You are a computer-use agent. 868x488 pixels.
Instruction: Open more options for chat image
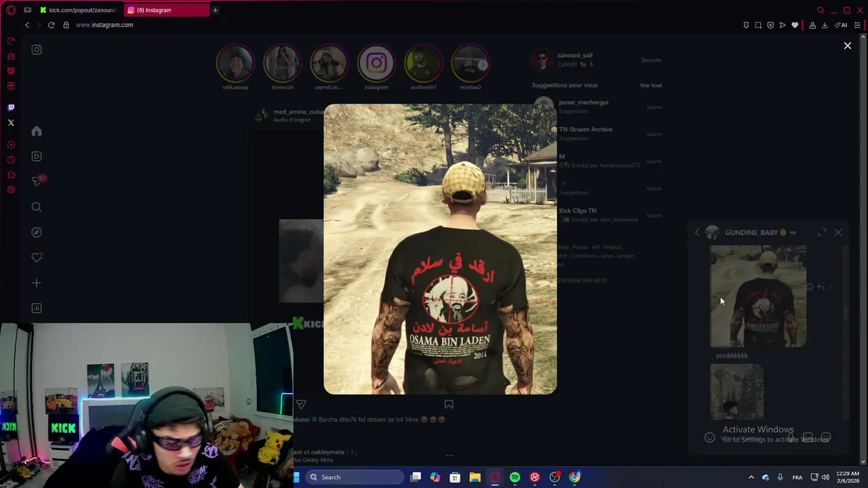pos(831,287)
